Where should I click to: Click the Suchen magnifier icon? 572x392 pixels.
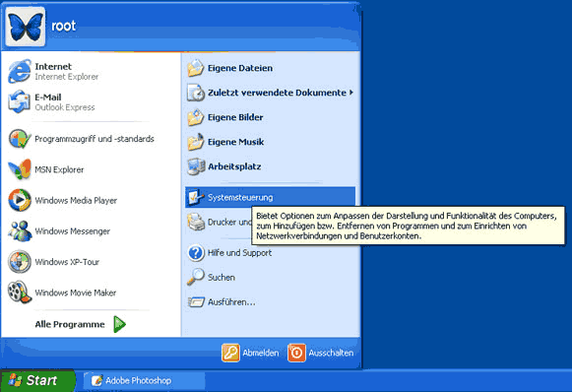click(196, 277)
